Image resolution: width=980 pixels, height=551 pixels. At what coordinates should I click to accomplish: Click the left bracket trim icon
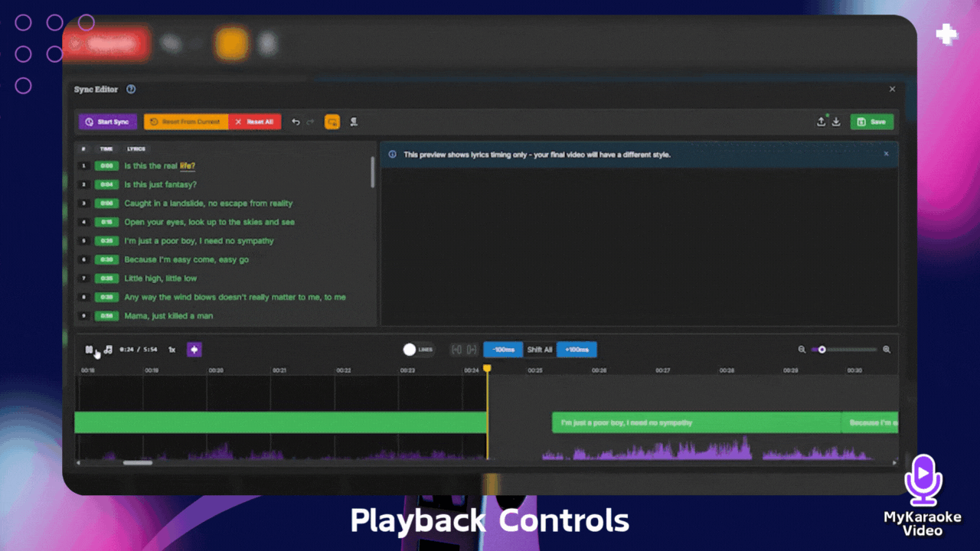(x=457, y=350)
